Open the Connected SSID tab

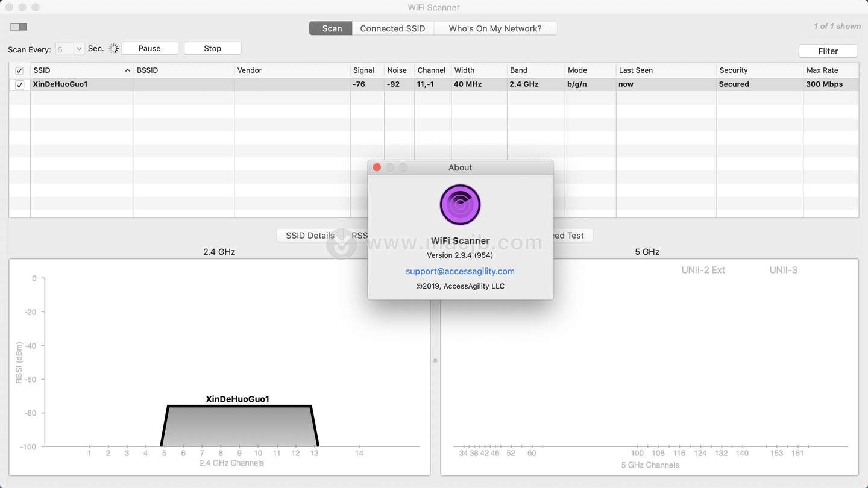pos(392,28)
